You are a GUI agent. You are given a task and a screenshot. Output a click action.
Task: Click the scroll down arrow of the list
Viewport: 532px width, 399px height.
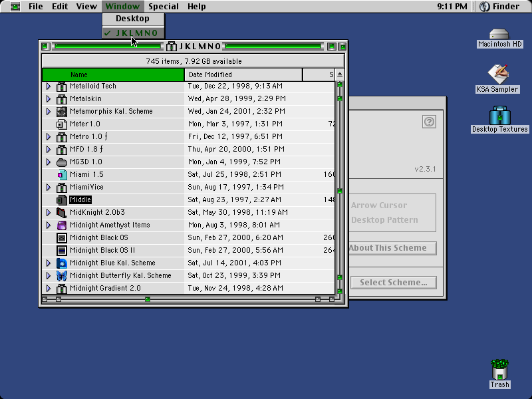pyautogui.click(x=340, y=291)
